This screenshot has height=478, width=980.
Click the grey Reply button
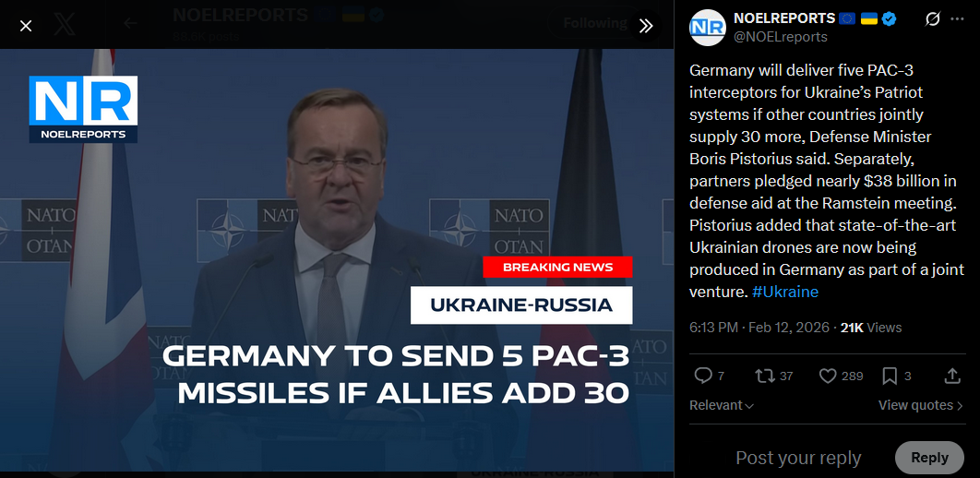coord(929,458)
